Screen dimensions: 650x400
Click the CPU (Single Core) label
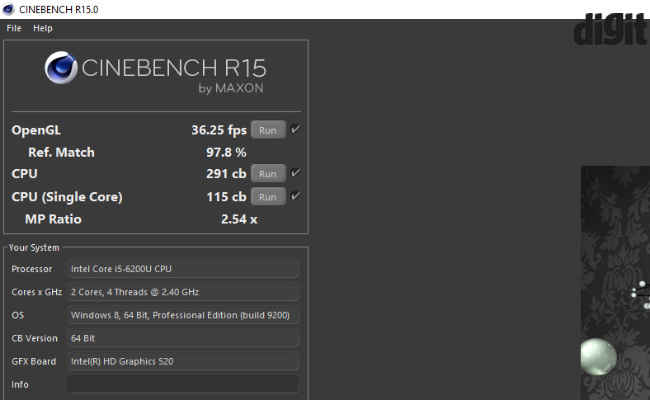[67, 196]
